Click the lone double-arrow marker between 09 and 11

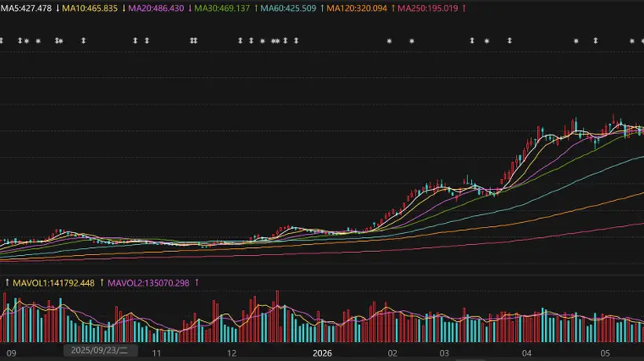(83, 41)
